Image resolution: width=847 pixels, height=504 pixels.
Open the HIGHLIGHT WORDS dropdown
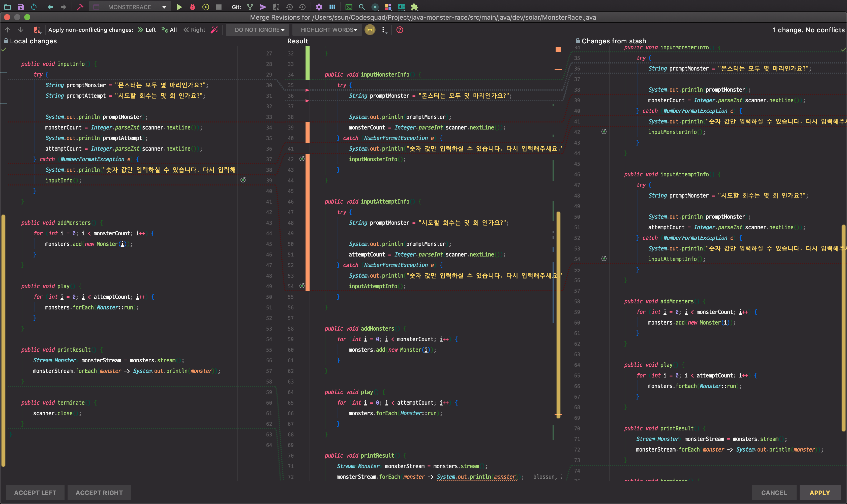coord(328,30)
